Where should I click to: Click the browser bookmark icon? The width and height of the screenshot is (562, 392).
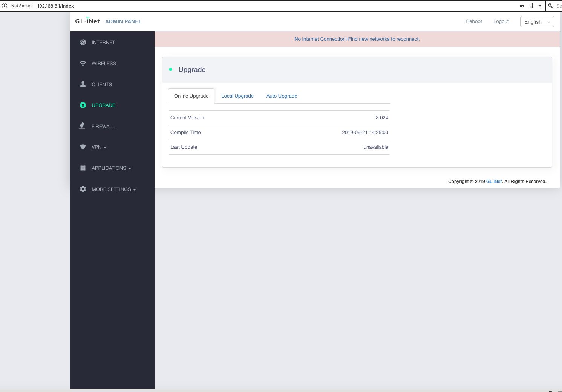click(x=531, y=6)
